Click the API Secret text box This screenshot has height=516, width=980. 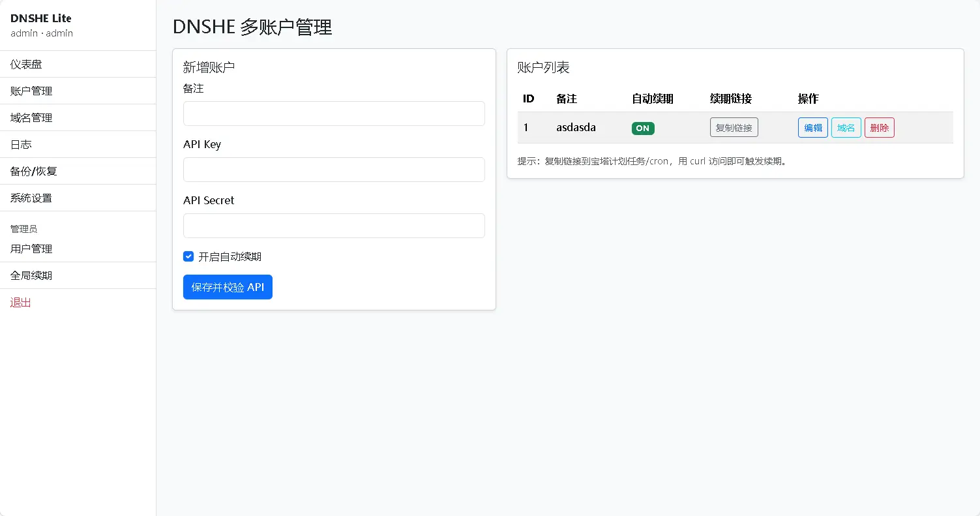pyautogui.click(x=334, y=226)
